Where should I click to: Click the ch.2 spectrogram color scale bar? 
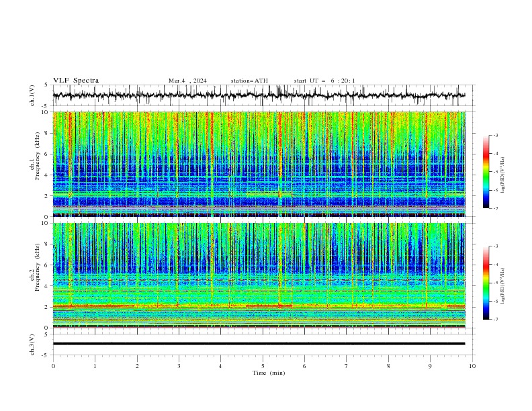486,283
